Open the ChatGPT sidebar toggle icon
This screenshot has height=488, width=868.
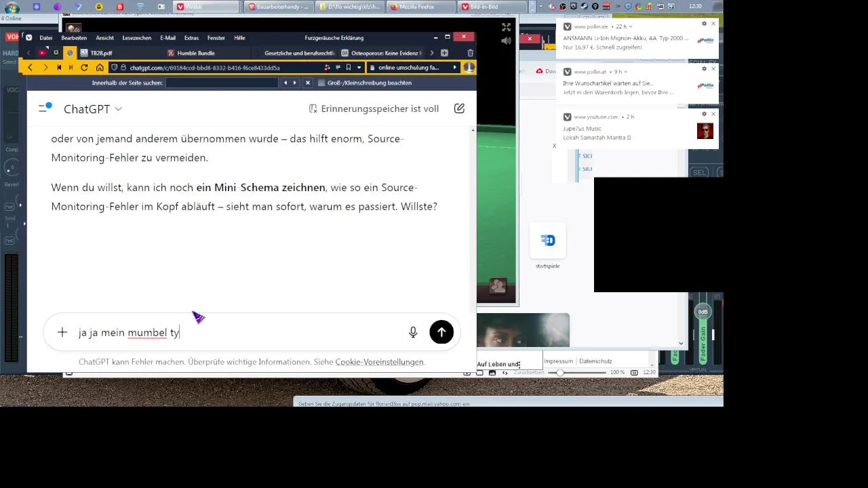pos(45,108)
